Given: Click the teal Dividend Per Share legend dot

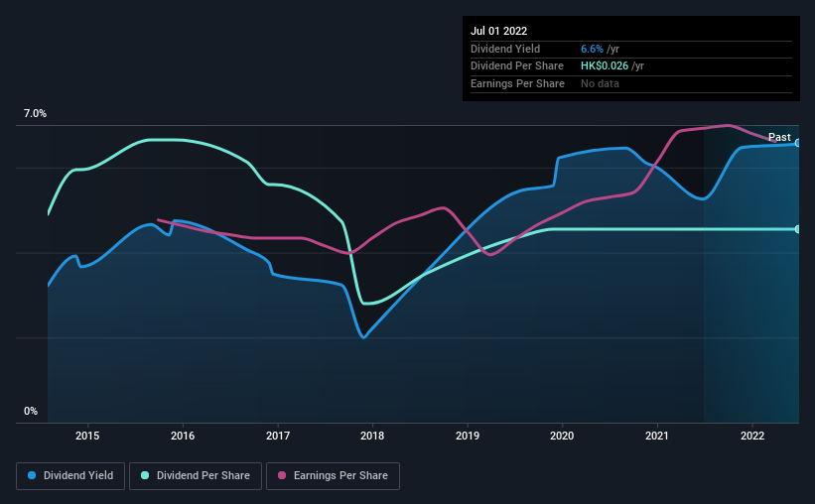Looking at the screenshot, I should click(145, 475).
